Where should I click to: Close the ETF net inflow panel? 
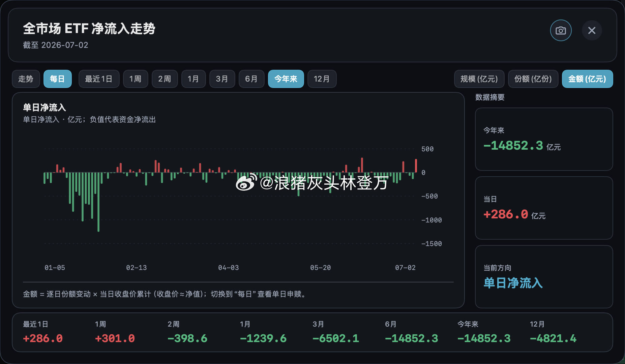coord(592,30)
